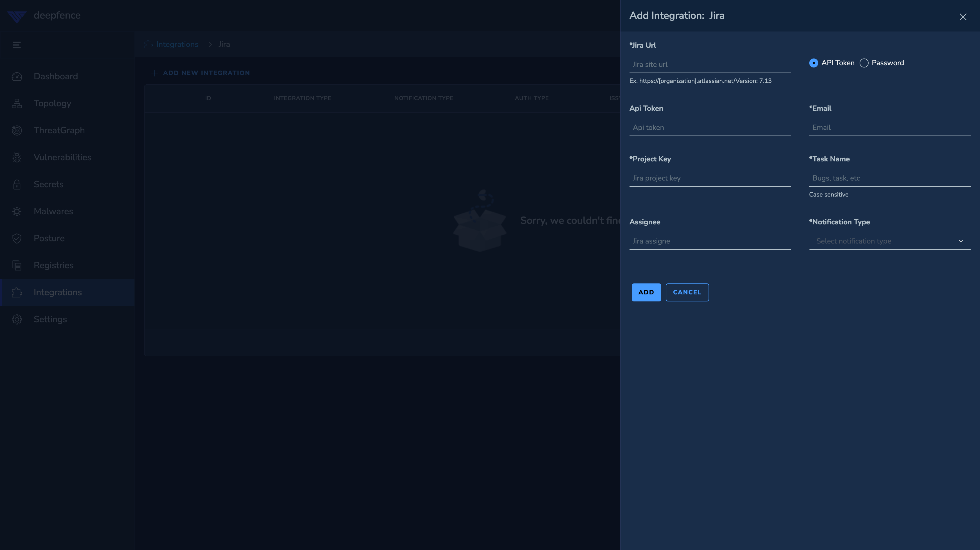980x550 pixels.
Task: Click the Jira breadcrumb text
Action: [x=224, y=44]
